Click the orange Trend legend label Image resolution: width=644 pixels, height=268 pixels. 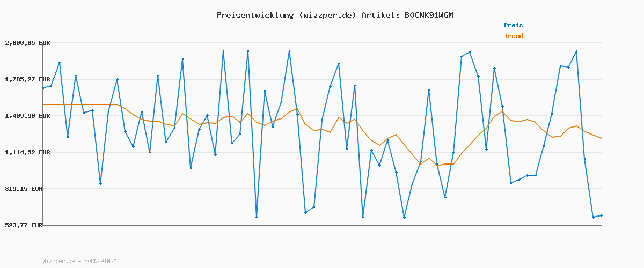coord(513,36)
